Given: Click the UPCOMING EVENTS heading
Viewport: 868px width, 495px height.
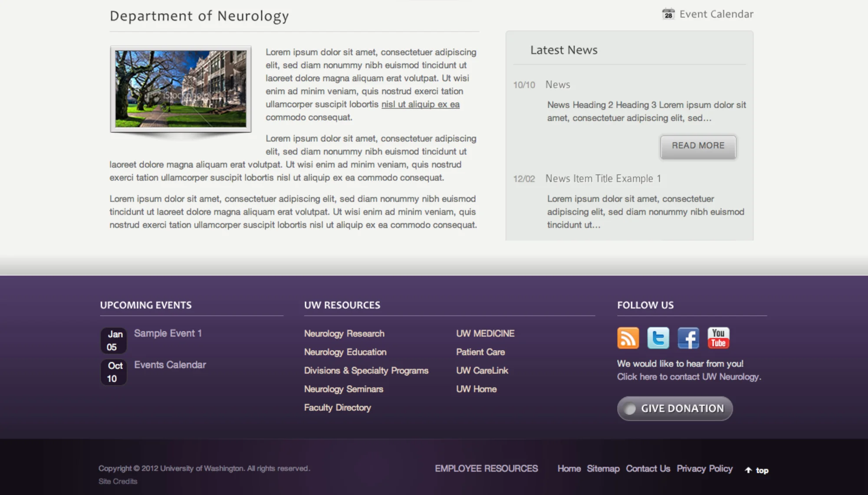Looking at the screenshot, I should [x=146, y=305].
